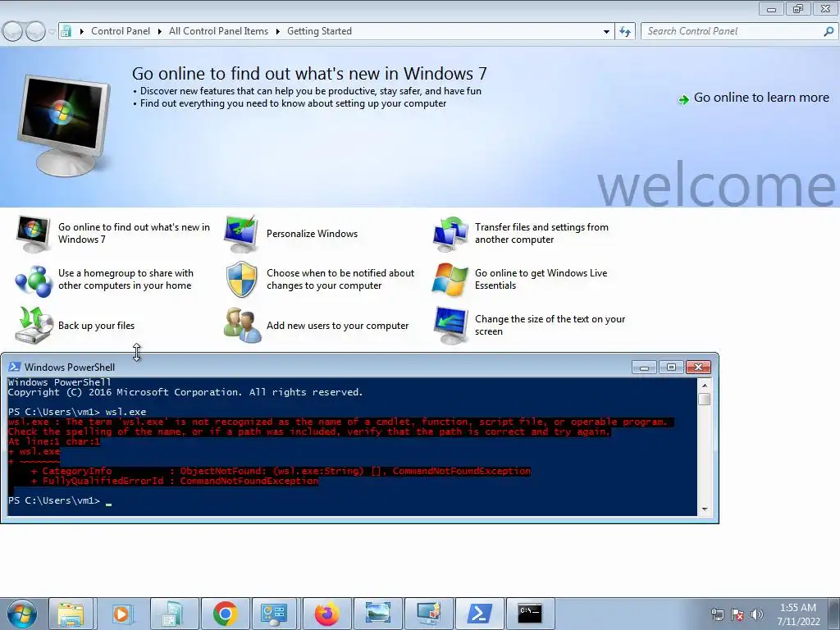Click the PowerShell scrollbar thumb
The image size is (840, 630).
[x=705, y=399]
